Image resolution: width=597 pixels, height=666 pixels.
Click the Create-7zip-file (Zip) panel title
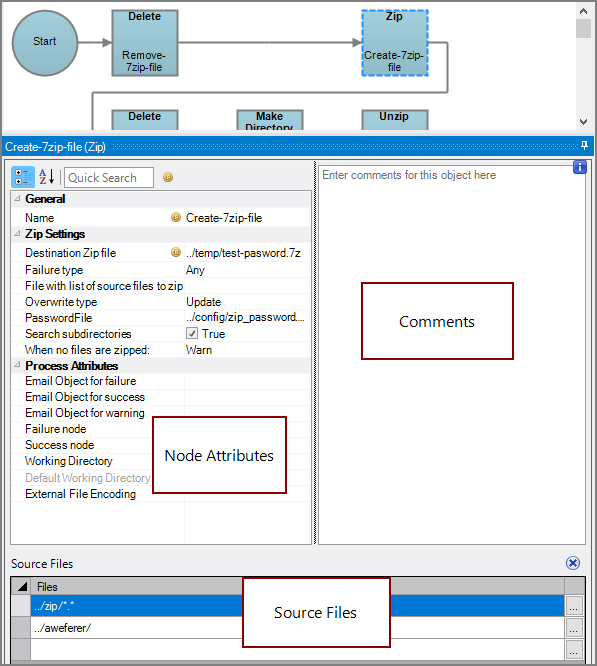(x=55, y=147)
